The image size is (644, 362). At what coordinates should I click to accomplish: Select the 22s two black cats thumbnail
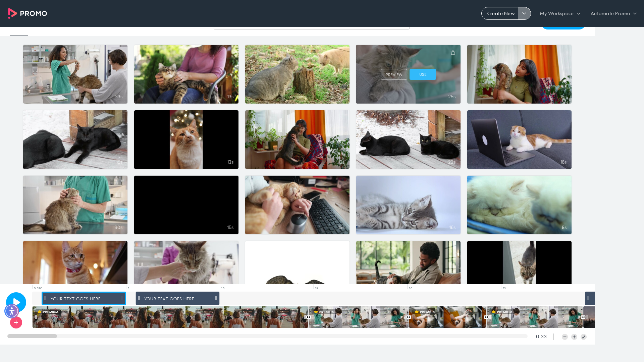pyautogui.click(x=408, y=139)
